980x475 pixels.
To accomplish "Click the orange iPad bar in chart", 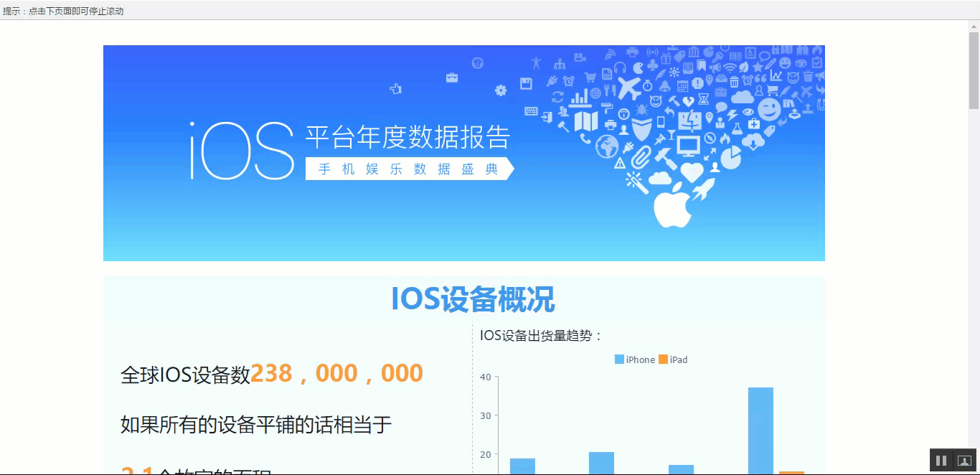I will (791, 473).
